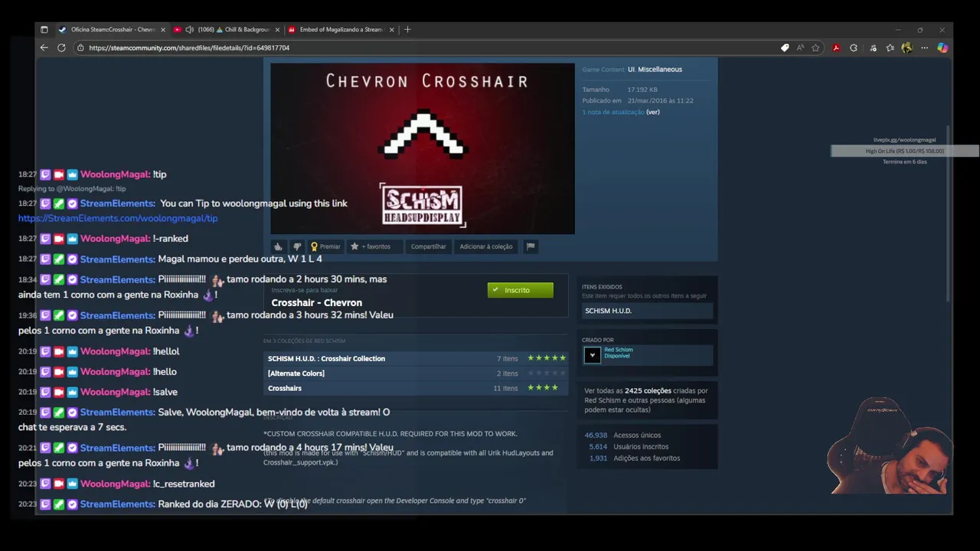Click the Compartilhar button
The height and width of the screenshot is (551, 980).
coord(428,246)
